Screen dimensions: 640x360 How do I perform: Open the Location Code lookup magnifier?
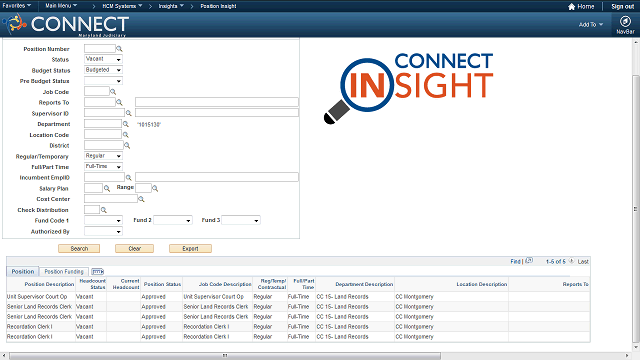tap(126, 135)
